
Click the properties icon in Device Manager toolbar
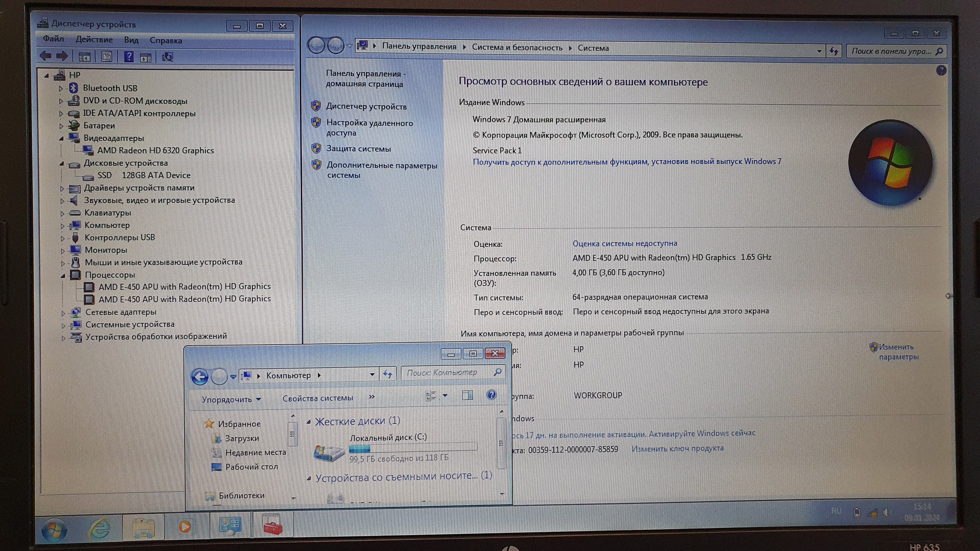pos(106,57)
